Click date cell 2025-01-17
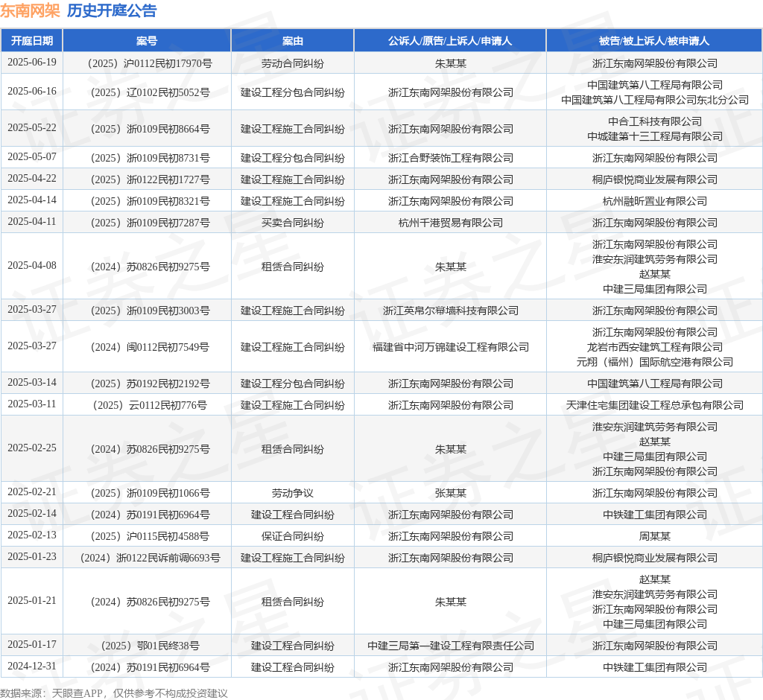This screenshot has width=763, height=700. click(x=31, y=645)
